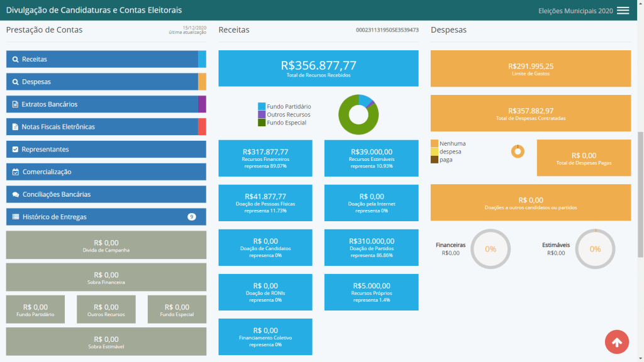This screenshot has height=362, width=644.
Task: Click the document icon for Extratos Bancários
Action: click(15, 104)
